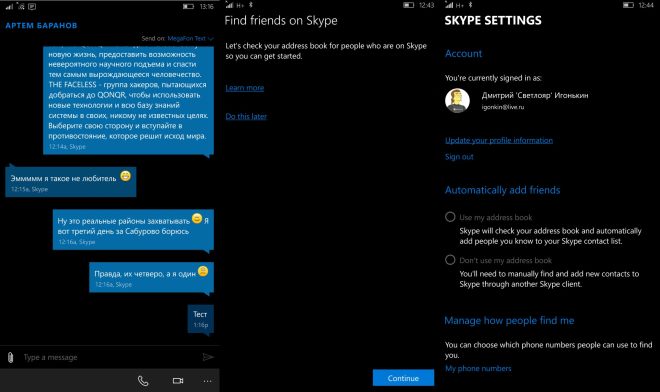Open the more options ellipsis menu
Viewport: 660px width, 392px height.
pos(208,381)
